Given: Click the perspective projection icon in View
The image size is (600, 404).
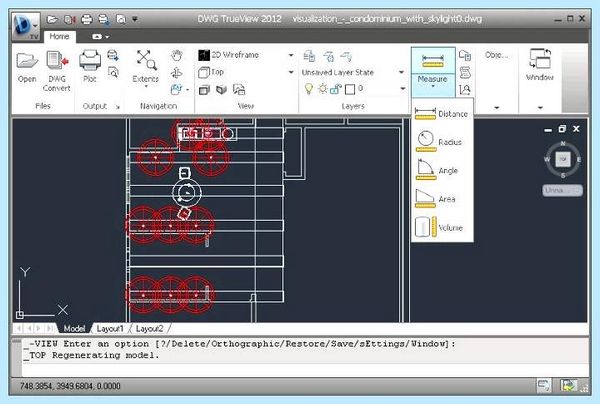Looking at the screenshot, I should tap(222, 90).
